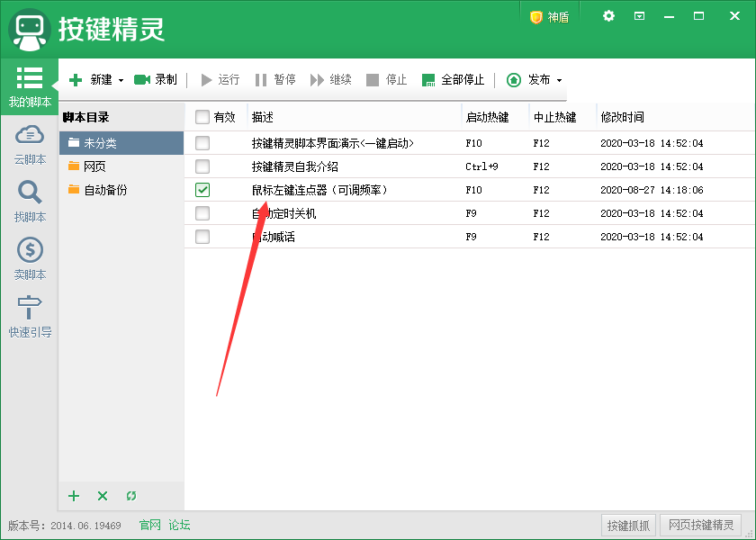Uncheck the 鼠标左键连点器 script
This screenshot has width=756, height=540.
[x=202, y=190]
